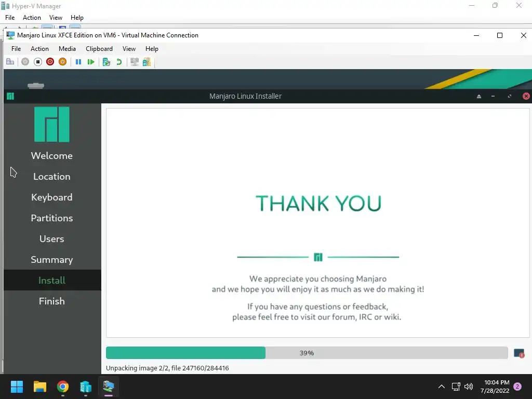Select the Partitions step in sidebar

[x=52, y=218]
